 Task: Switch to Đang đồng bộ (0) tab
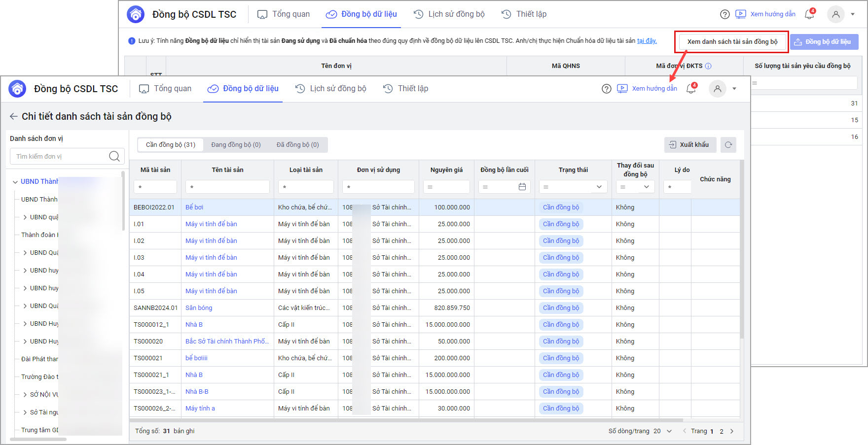point(236,145)
